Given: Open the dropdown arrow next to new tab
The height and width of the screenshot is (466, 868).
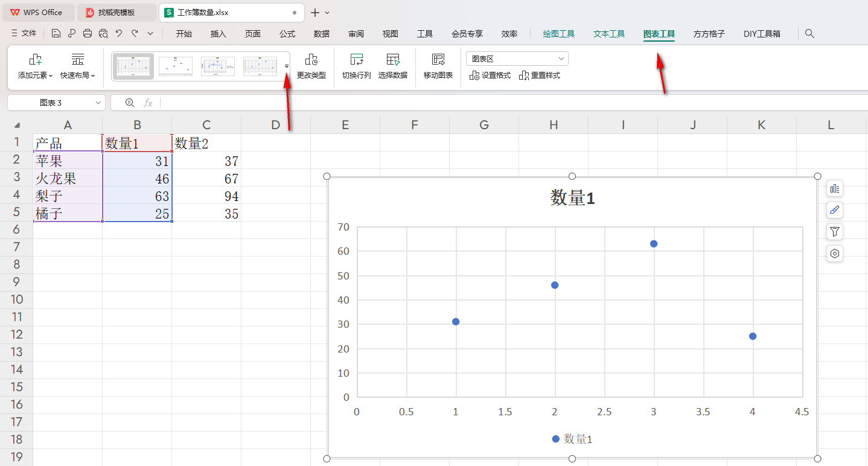Looking at the screenshot, I should [327, 12].
